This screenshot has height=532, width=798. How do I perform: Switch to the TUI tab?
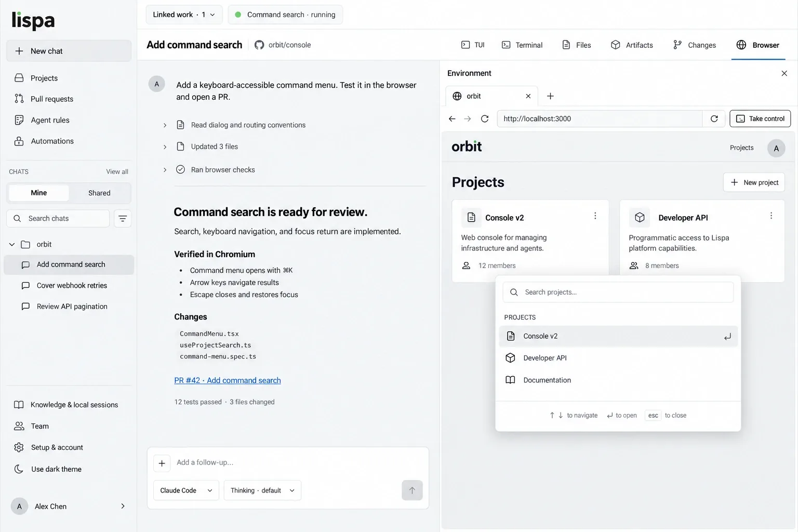point(473,45)
